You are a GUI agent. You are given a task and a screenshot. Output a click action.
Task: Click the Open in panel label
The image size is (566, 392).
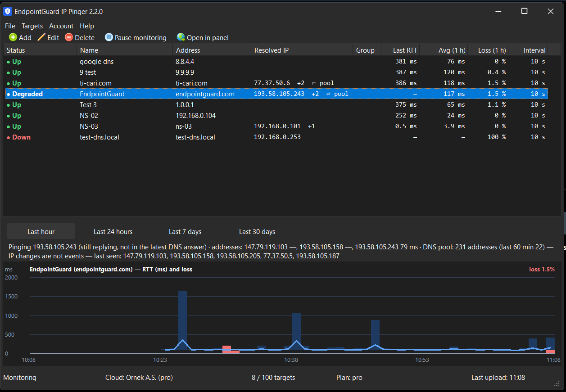(x=208, y=38)
